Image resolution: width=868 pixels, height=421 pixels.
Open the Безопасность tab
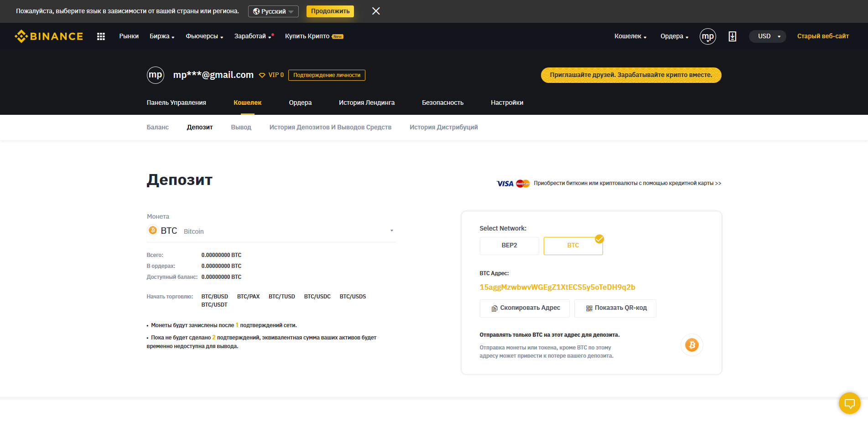click(442, 103)
